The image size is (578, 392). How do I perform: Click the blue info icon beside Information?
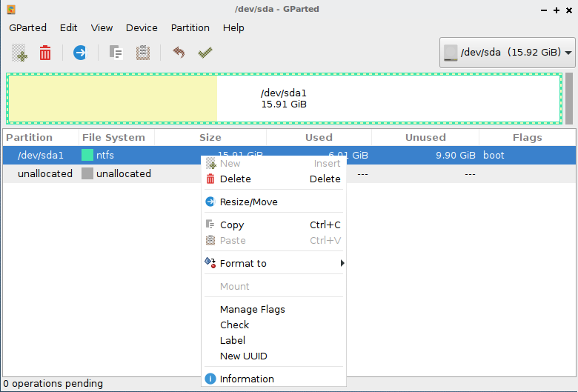(x=210, y=379)
